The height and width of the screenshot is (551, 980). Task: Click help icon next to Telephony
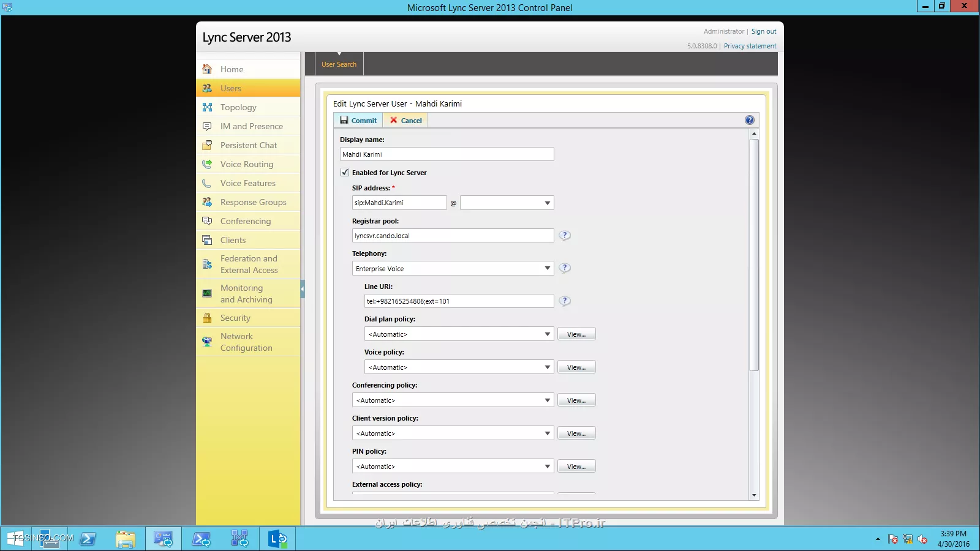tap(565, 268)
